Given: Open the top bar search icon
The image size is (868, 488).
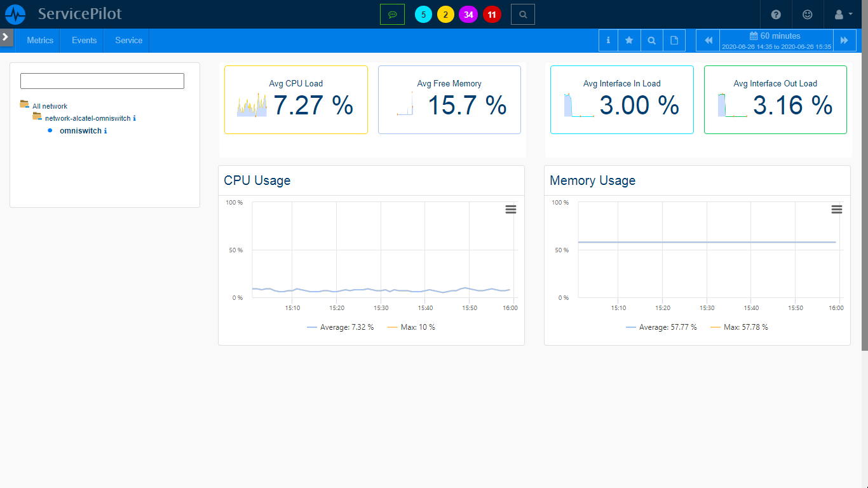Looking at the screenshot, I should tap(522, 14).
